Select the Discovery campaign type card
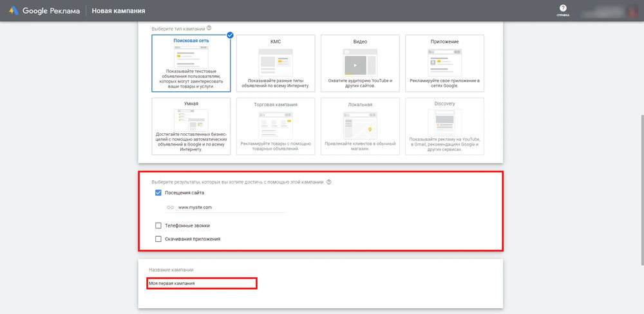Image resolution: width=644 pixels, height=314 pixels. pos(444,126)
